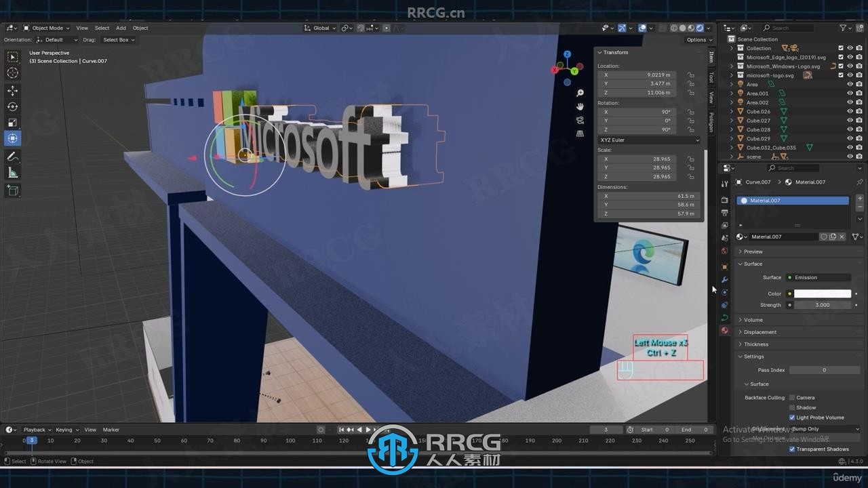Open the Select Box drag dropdown
The width and height of the screenshot is (868, 488).
click(119, 40)
